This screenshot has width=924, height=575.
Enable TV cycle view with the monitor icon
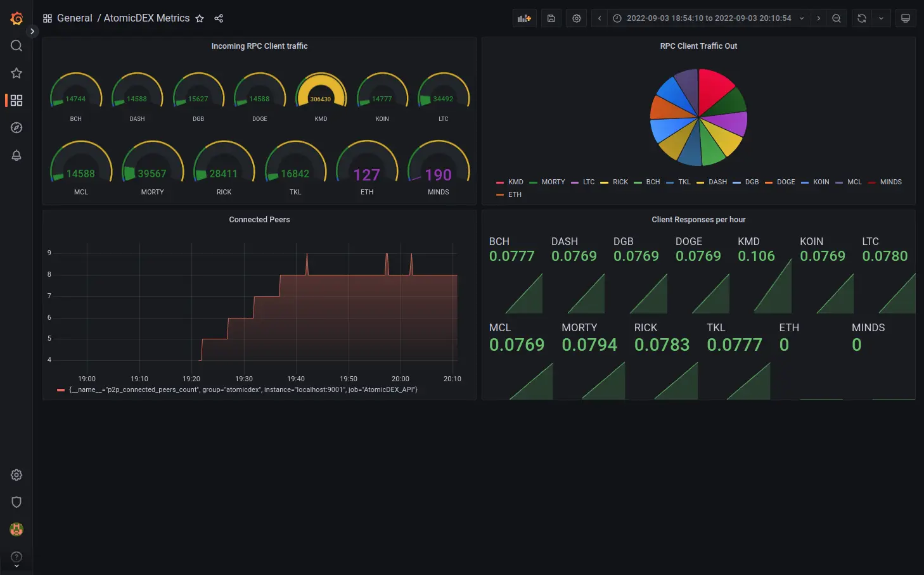[906, 18]
